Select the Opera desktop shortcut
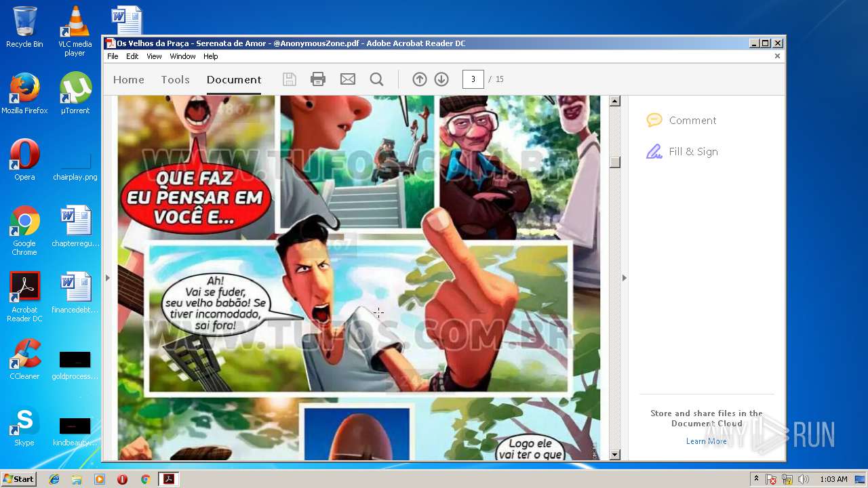The image size is (868, 488). point(24,160)
